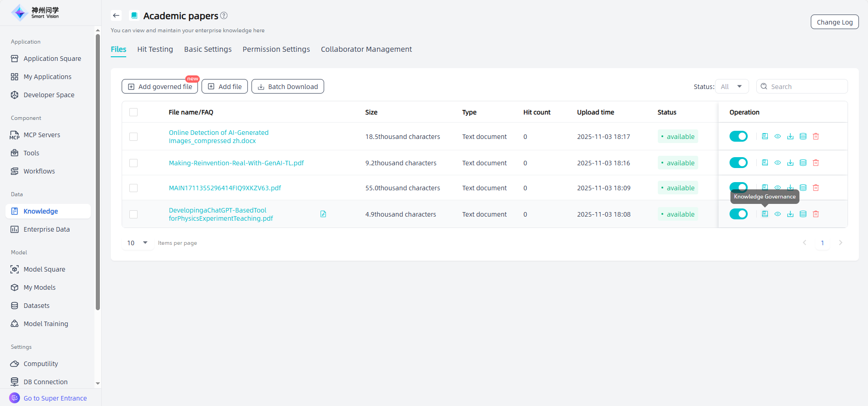The height and width of the screenshot is (406, 868).
Task: Switch to the Hit Testing tab
Action: tap(155, 49)
